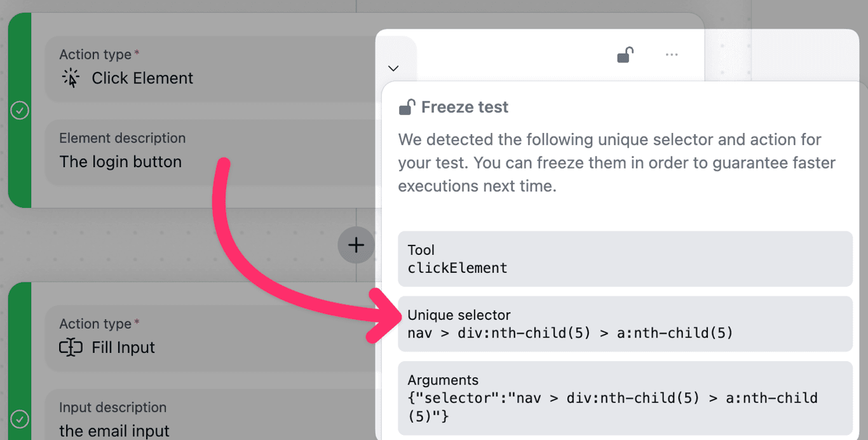Select the Unique selector field
Screen dimensions: 868x440
[x=625, y=324]
